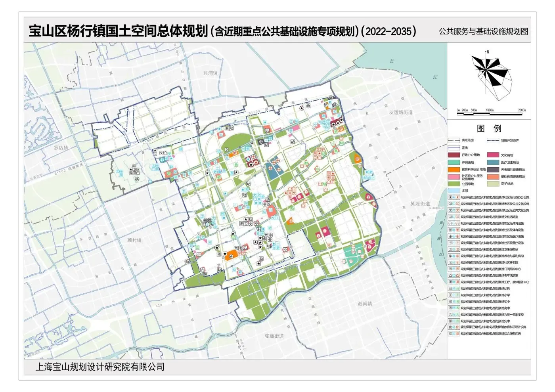
Task: Click the 社区级行政办公设施 star legend icons
Action: coord(454,197)
